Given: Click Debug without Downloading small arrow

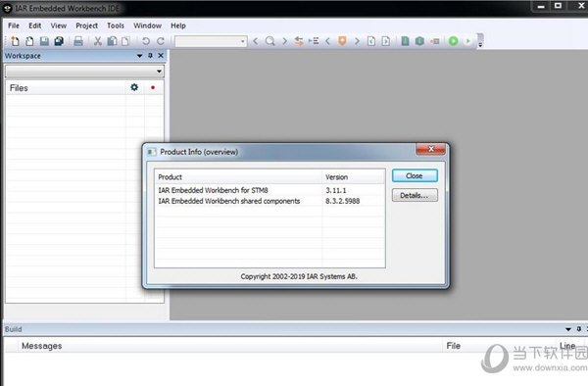Looking at the screenshot, I should click(x=467, y=41).
